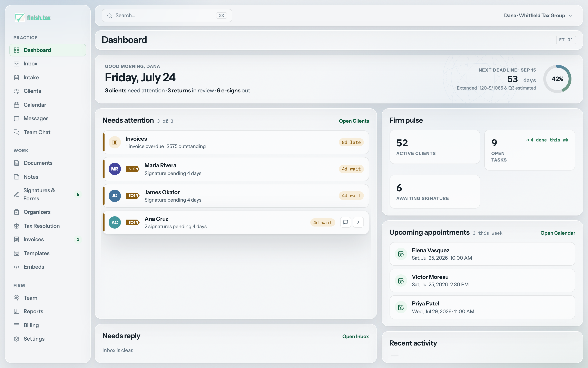588x368 pixels.
Task: Click the Clients people icon
Action: coord(17,91)
